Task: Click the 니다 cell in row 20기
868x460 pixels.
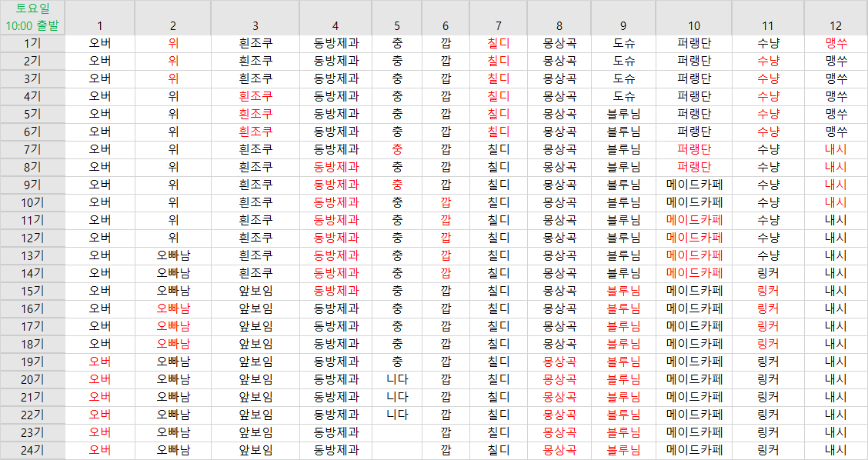Action: point(397,379)
